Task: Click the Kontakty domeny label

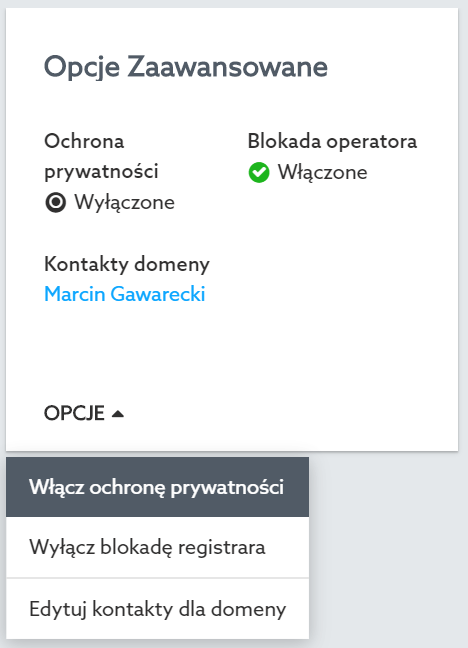Action: coord(127,264)
